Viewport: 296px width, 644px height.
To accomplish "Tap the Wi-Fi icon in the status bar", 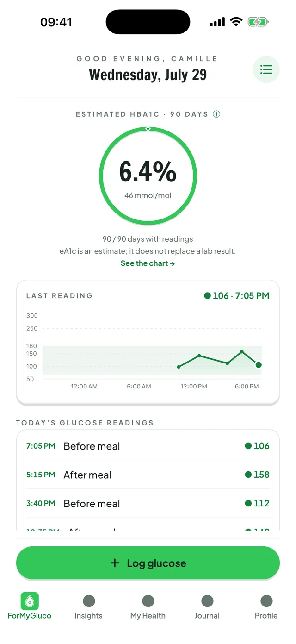I will [x=236, y=22].
